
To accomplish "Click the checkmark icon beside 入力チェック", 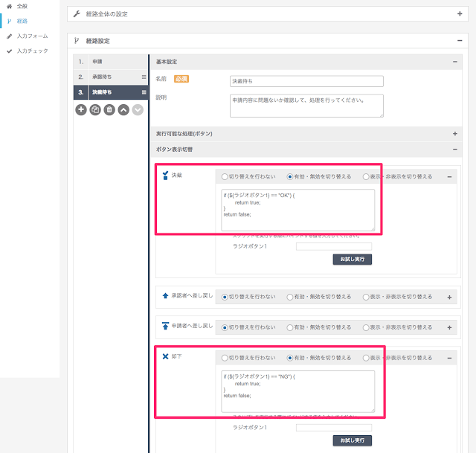I will [x=10, y=51].
